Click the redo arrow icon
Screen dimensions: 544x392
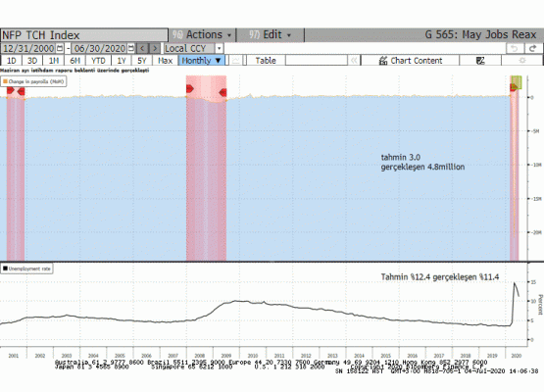coord(533,48)
